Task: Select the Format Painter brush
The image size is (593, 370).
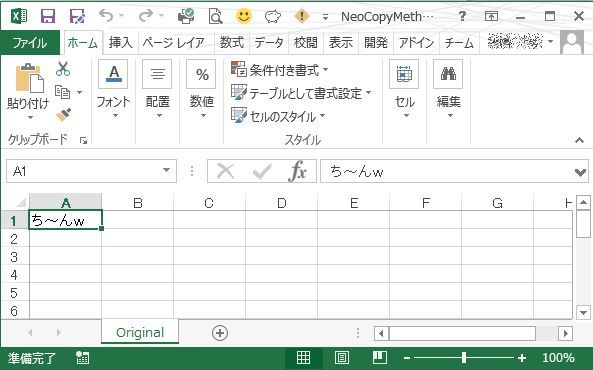Action: click(64, 114)
